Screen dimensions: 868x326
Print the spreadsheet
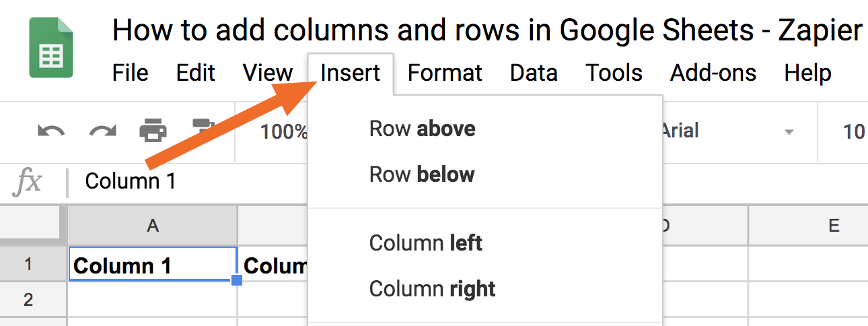tap(153, 131)
